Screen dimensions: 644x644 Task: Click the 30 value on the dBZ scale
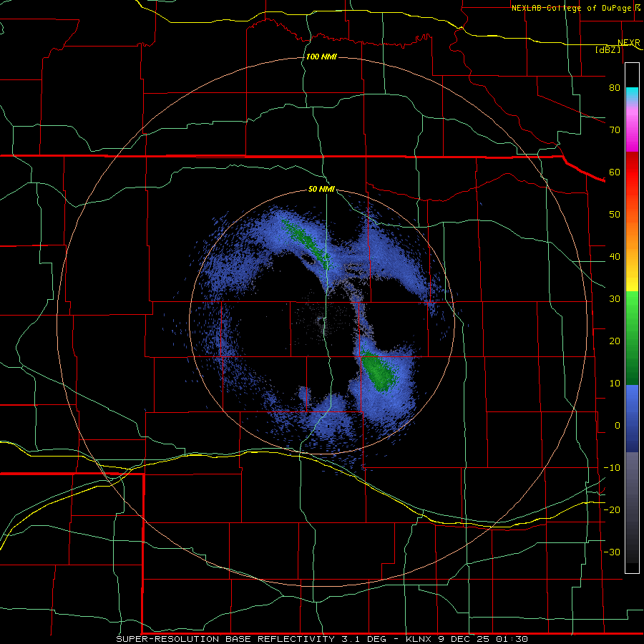tap(615, 298)
